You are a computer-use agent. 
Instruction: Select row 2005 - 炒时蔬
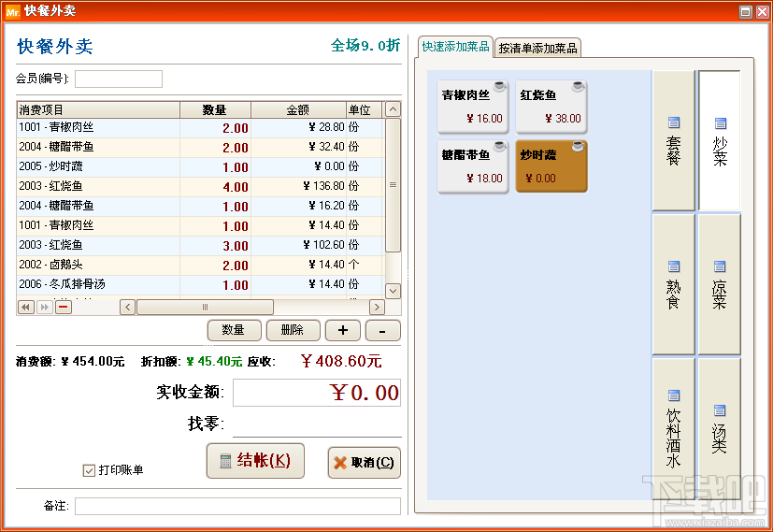pos(201,166)
